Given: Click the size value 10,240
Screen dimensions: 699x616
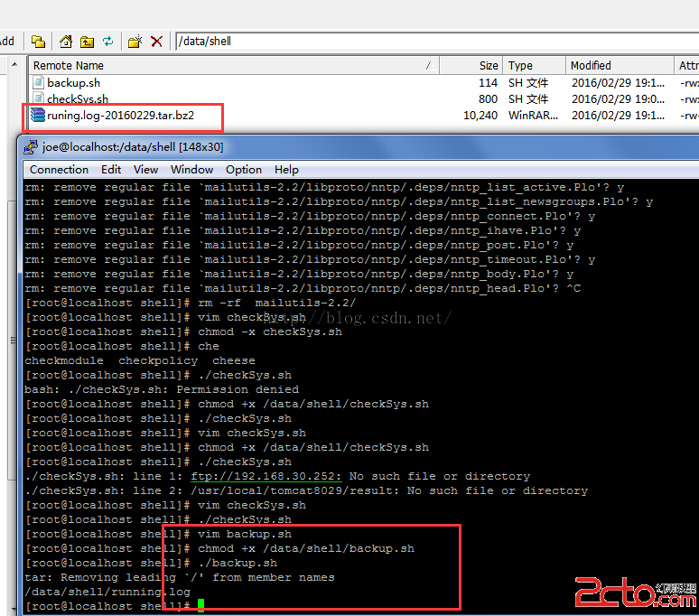Looking at the screenshot, I should [x=480, y=116].
